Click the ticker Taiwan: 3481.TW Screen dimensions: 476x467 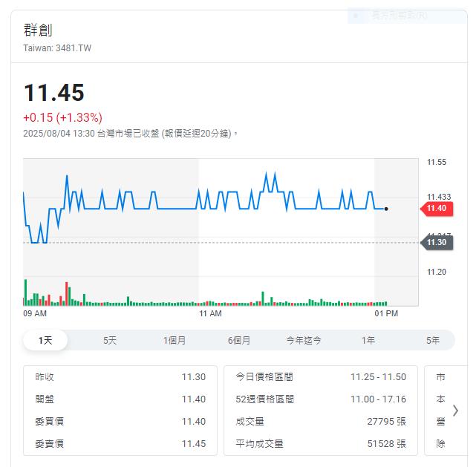[x=57, y=48]
